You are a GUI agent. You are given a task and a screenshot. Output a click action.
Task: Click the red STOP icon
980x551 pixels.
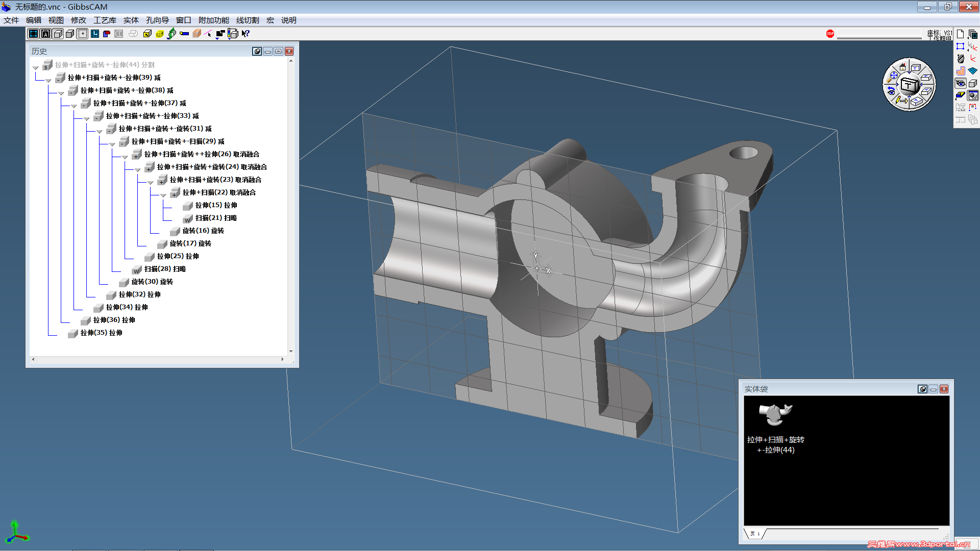tap(830, 34)
